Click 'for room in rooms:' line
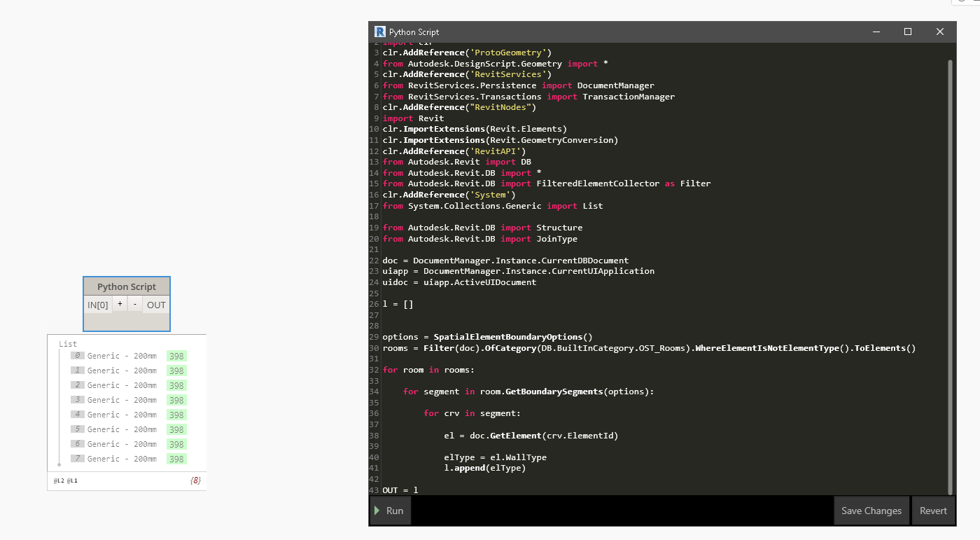Viewport: 980px width, 540px height. [x=428, y=370]
